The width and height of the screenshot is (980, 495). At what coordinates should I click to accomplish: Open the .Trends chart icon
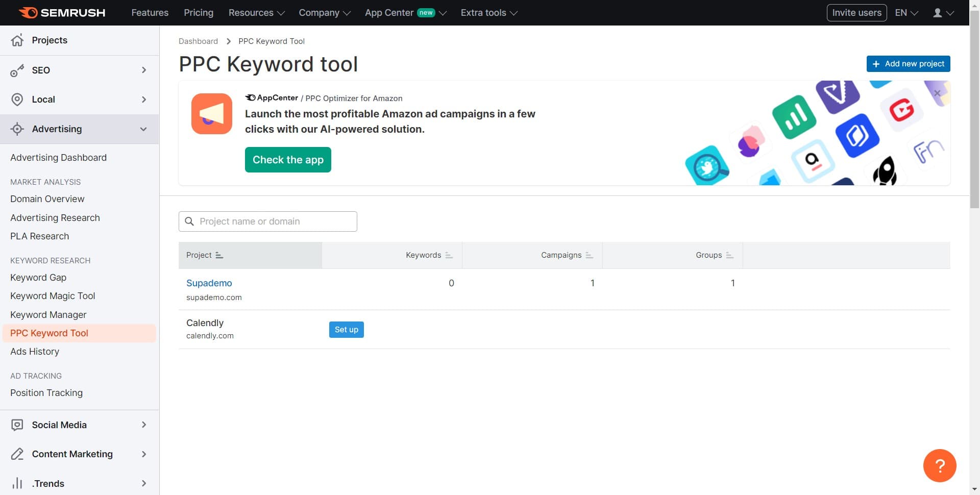coord(17,483)
